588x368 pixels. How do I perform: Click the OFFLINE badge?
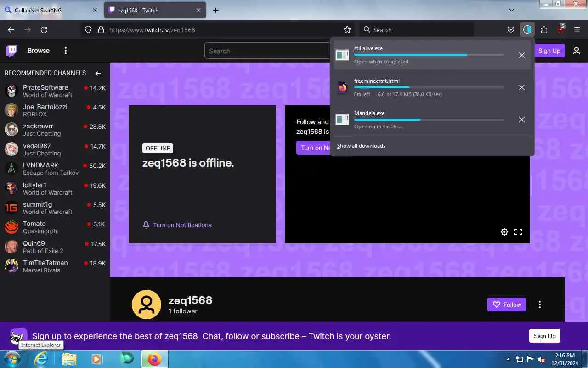tap(158, 148)
